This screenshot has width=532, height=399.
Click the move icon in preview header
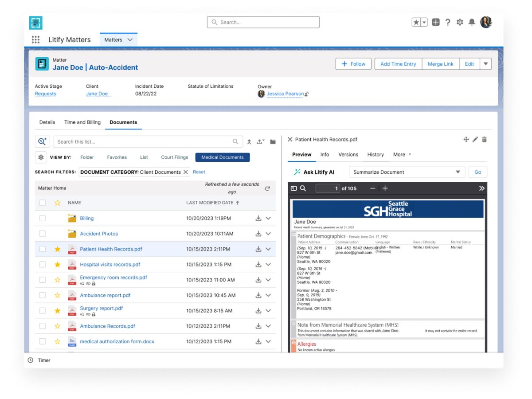[466, 139]
